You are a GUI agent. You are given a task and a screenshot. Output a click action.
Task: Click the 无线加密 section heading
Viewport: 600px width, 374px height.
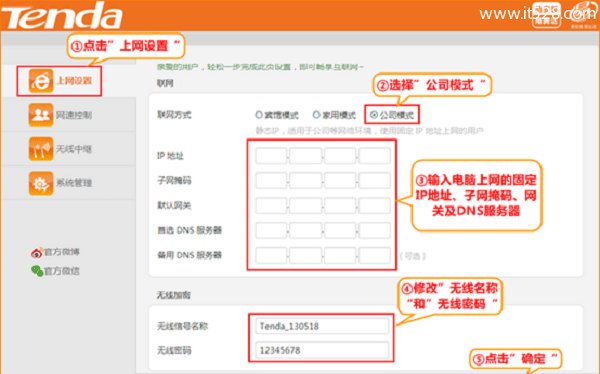[x=174, y=295]
